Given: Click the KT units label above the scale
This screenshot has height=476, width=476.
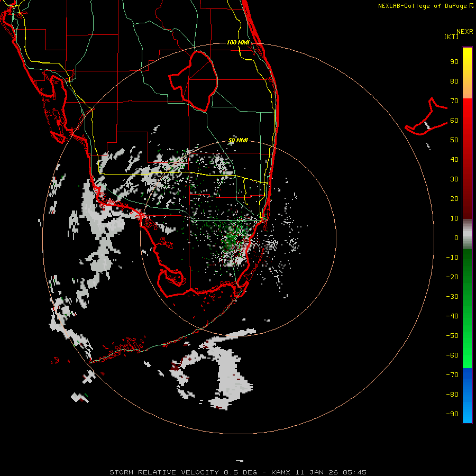Looking at the screenshot, I should click(x=451, y=36).
